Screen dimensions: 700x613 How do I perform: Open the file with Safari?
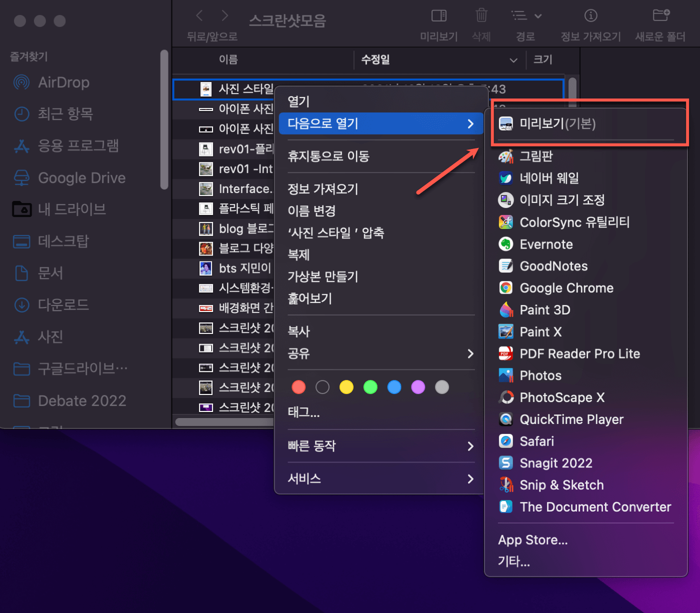586,441
